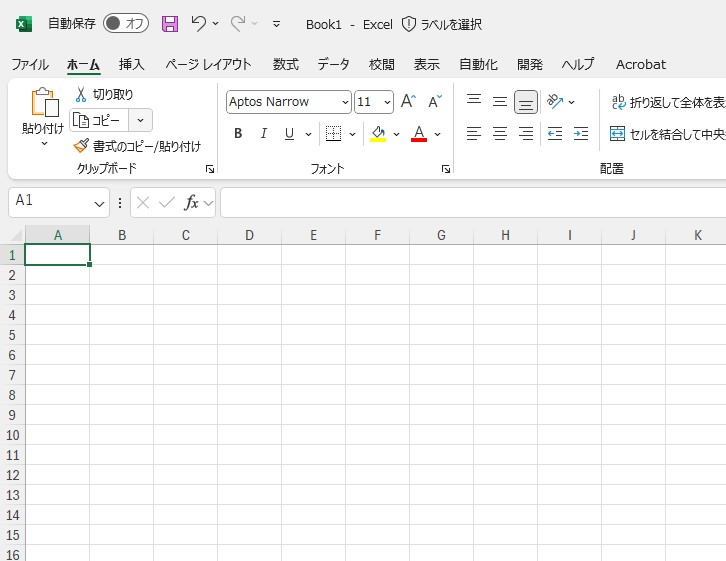Open the Customize Quick Access Toolbar dropdown
This screenshot has width=726, height=561.
click(276, 24)
